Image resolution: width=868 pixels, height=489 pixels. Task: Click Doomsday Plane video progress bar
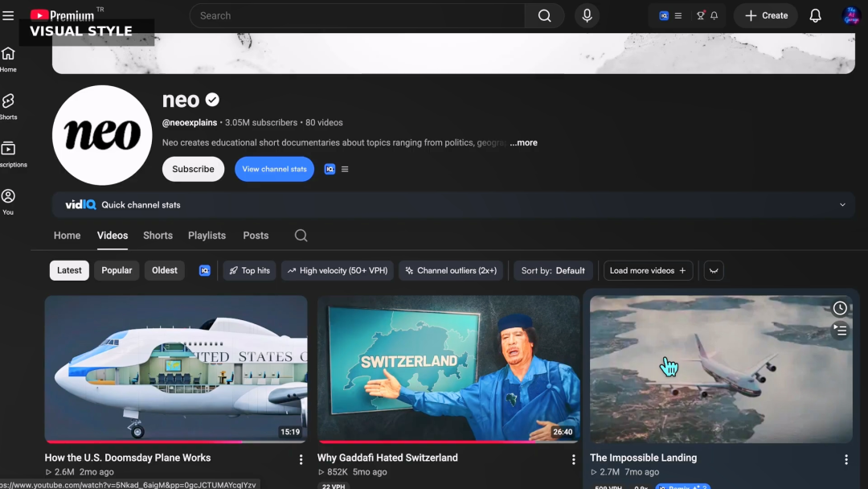[176, 442]
